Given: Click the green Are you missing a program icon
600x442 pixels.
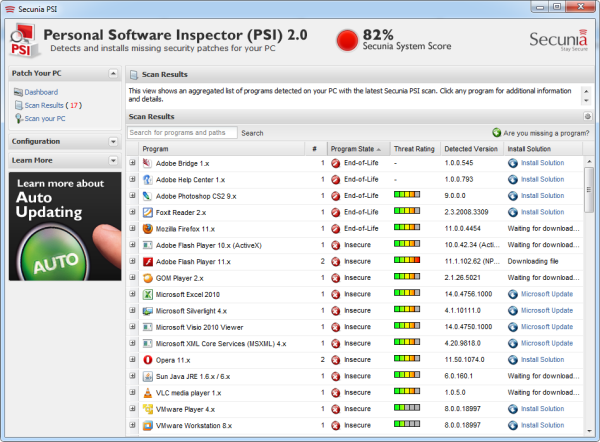Looking at the screenshot, I should click(496, 132).
